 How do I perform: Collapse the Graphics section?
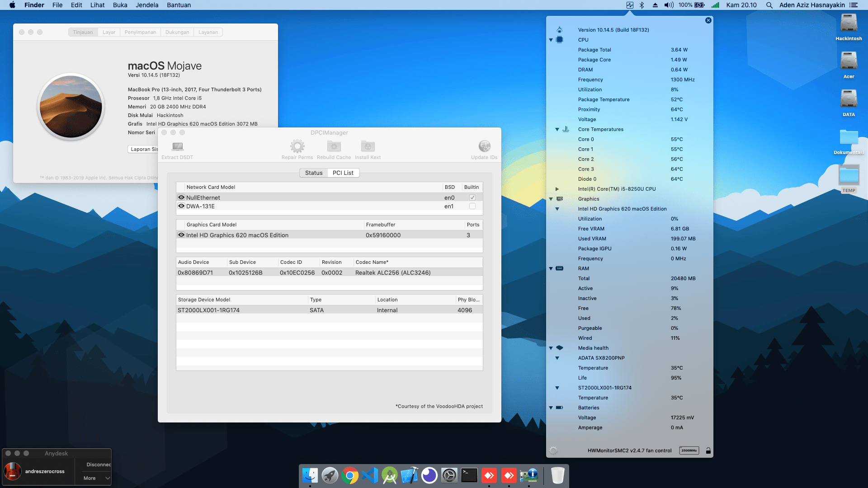(x=551, y=199)
